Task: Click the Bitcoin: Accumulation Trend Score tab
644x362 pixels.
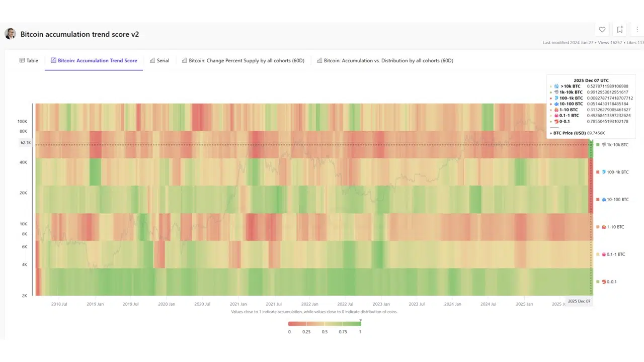Action: point(94,60)
